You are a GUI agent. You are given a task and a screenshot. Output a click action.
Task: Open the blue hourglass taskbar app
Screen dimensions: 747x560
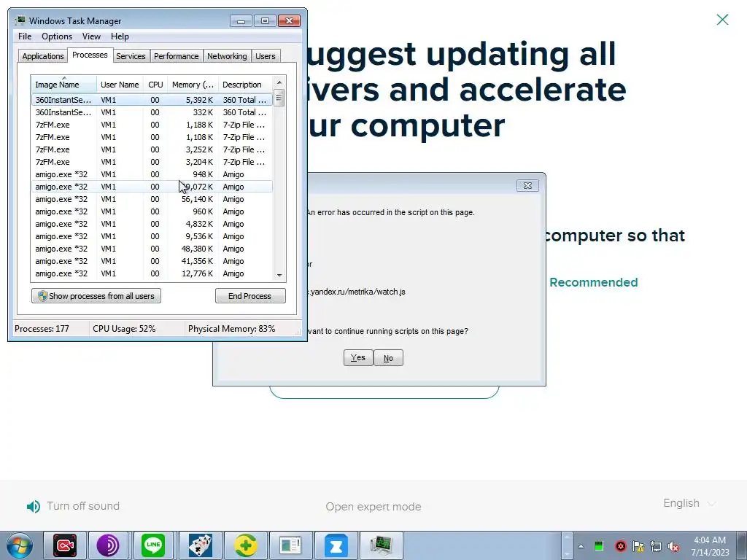click(336, 545)
